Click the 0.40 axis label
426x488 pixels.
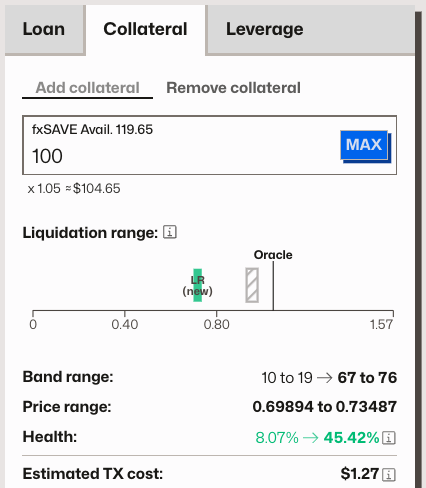[x=125, y=324]
